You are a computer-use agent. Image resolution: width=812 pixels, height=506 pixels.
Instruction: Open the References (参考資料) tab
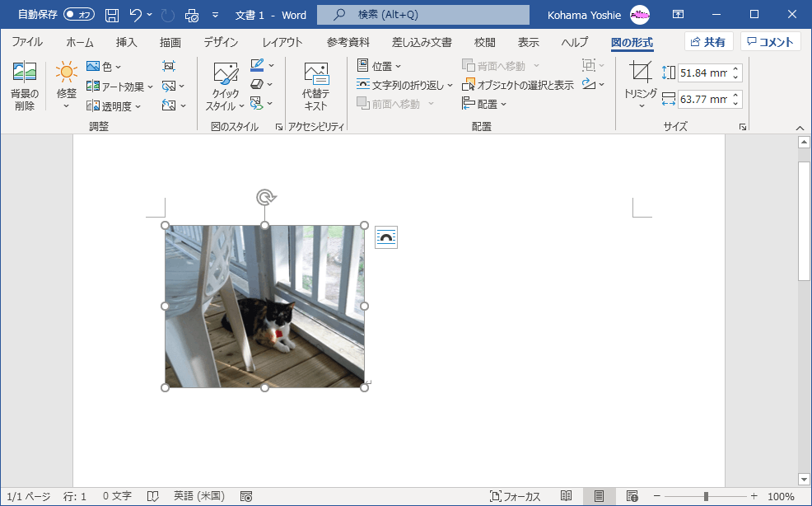coord(348,43)
